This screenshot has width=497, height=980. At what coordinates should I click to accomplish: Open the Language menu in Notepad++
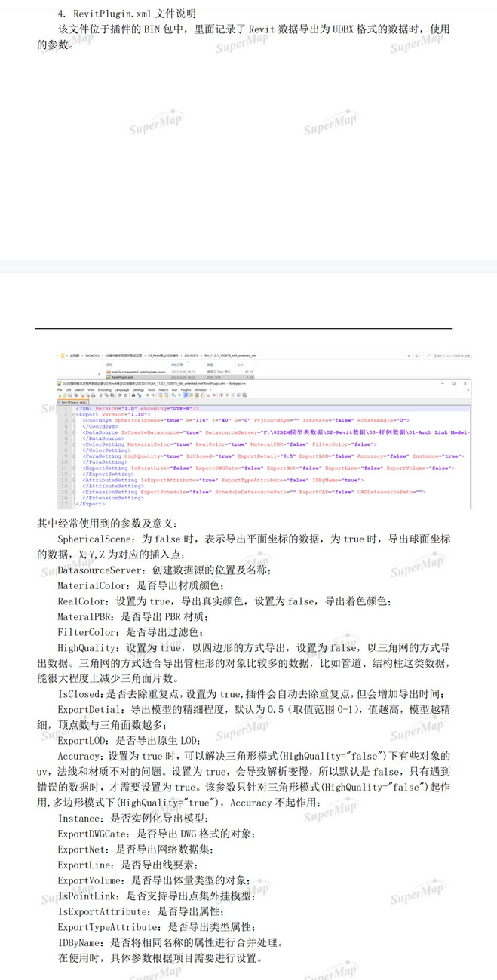(x=121, y=389)
